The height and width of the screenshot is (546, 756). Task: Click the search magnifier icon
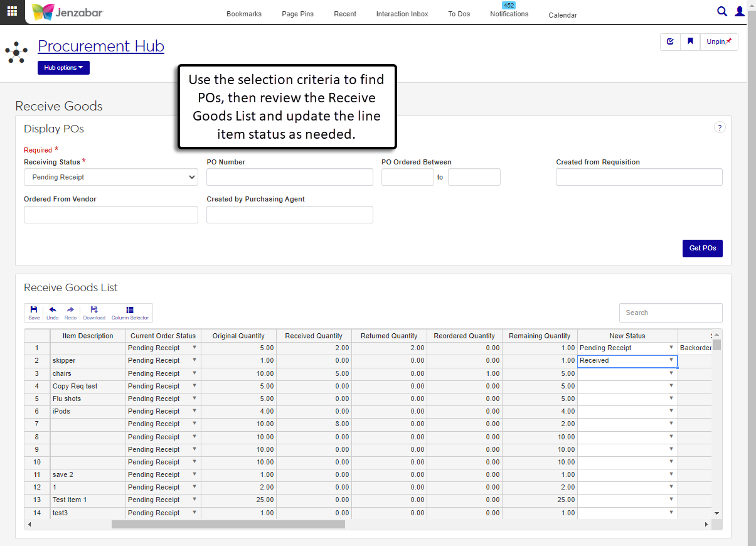tap(722, 11)
